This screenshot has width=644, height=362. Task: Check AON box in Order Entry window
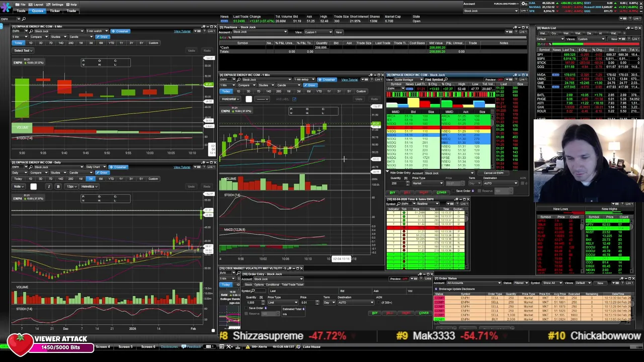379,303
